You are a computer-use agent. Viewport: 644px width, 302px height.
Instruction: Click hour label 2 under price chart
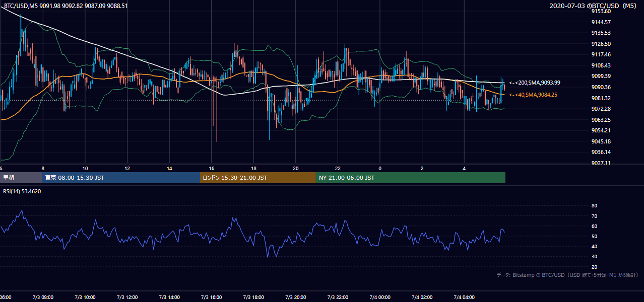(x=422, y=168)
